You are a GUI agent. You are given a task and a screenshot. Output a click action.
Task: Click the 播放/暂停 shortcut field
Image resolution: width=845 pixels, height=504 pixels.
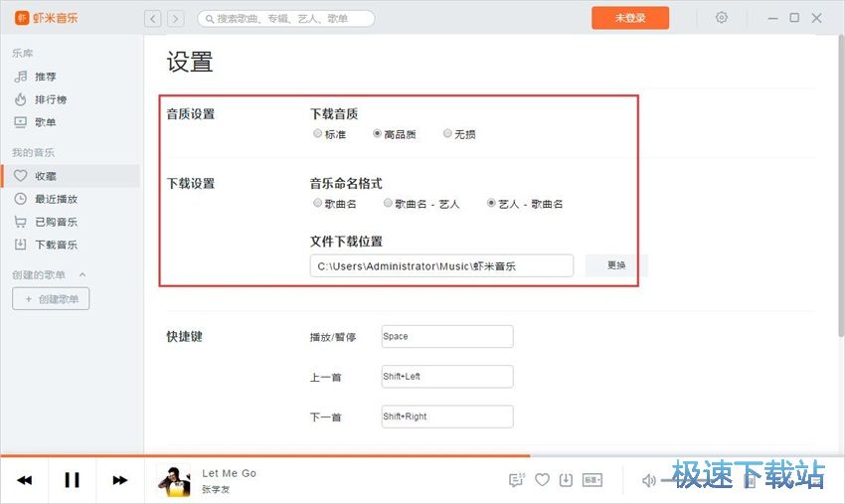pos(447,336)
